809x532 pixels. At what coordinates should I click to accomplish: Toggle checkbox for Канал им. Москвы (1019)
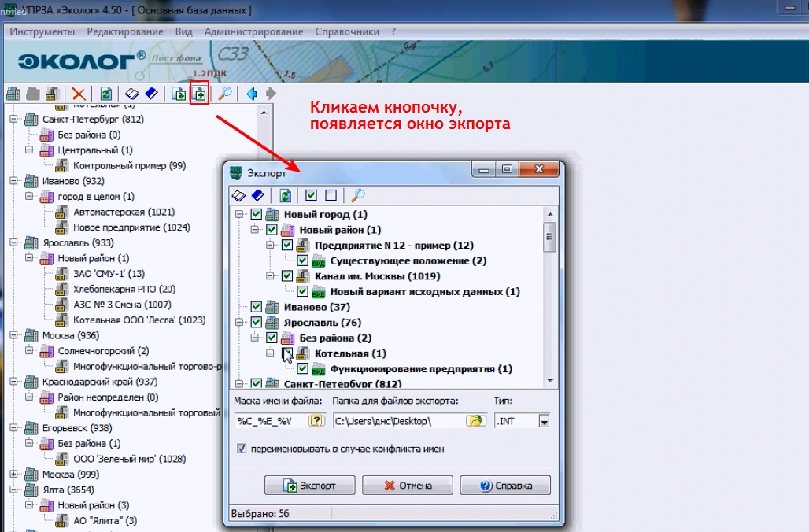click(x=287, y=276)
